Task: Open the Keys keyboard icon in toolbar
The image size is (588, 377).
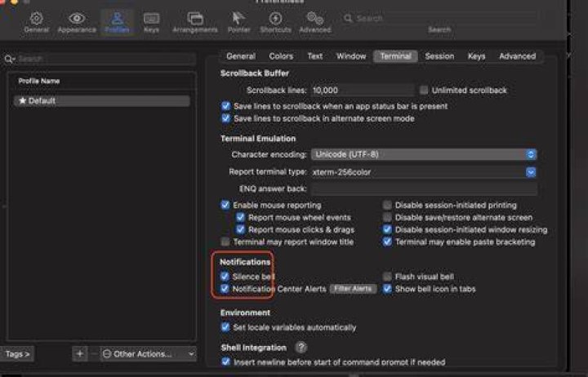Action: point(152,22)
